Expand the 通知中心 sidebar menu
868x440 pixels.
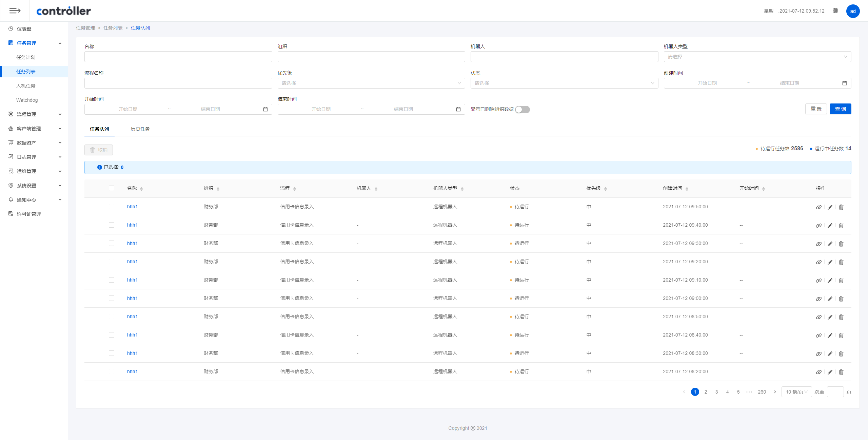click(34, 200)
